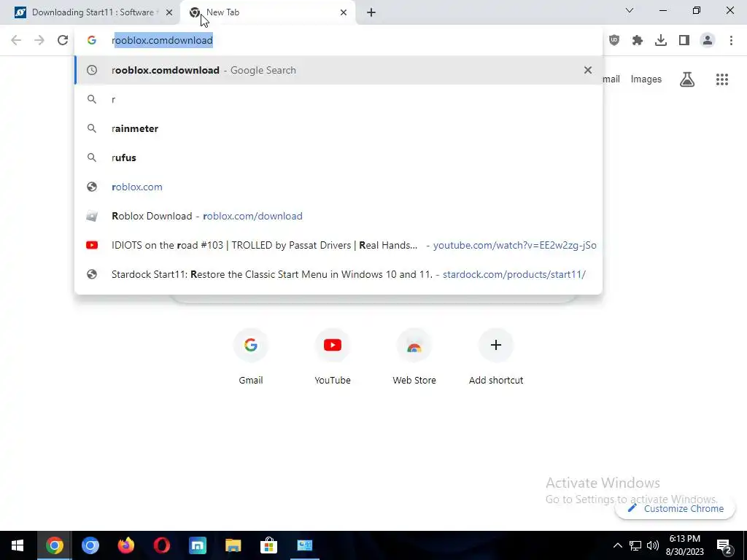The height and width of the screenshot is (560, 747).
Task: Open the network tray icon
Action: (x=635, y=545)
